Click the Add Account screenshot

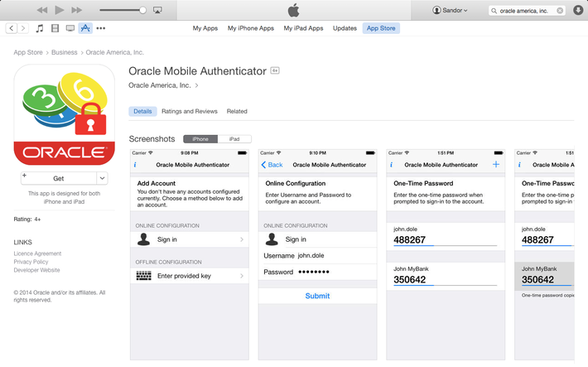190,255
